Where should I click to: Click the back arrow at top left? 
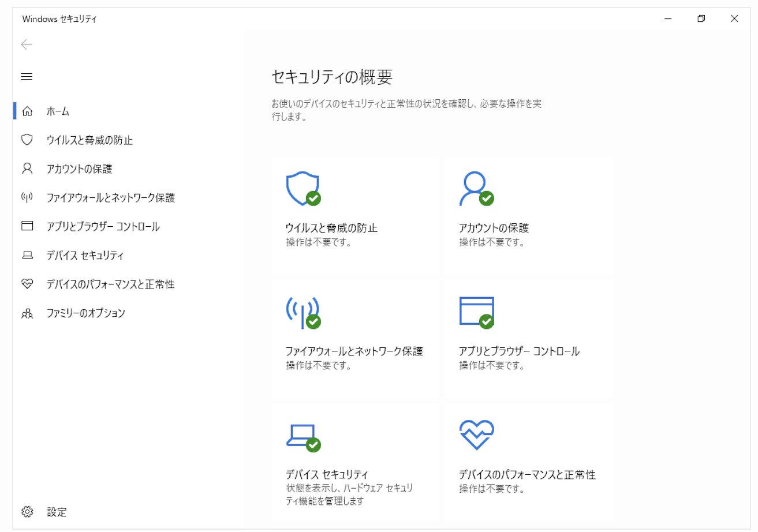26,44
